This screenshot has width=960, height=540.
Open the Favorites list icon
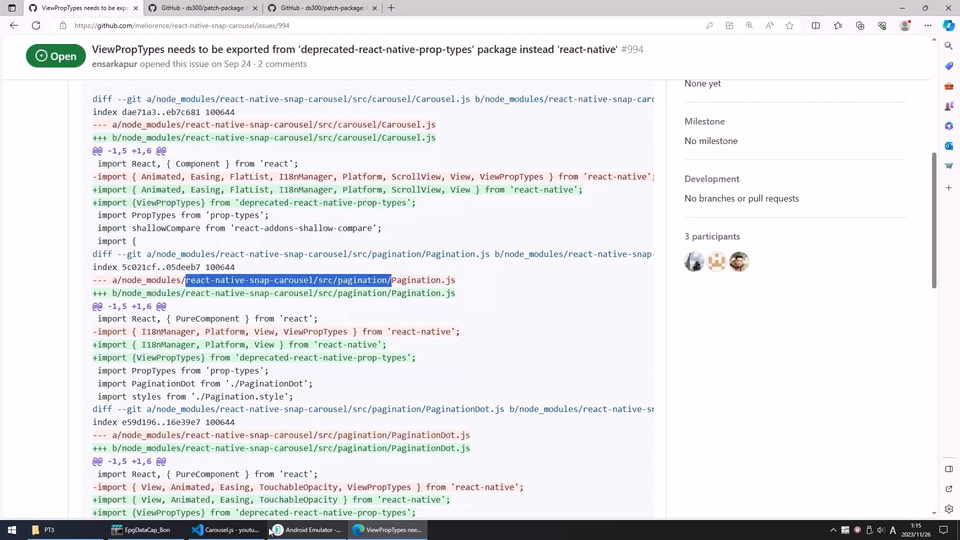tap(838, 26)
